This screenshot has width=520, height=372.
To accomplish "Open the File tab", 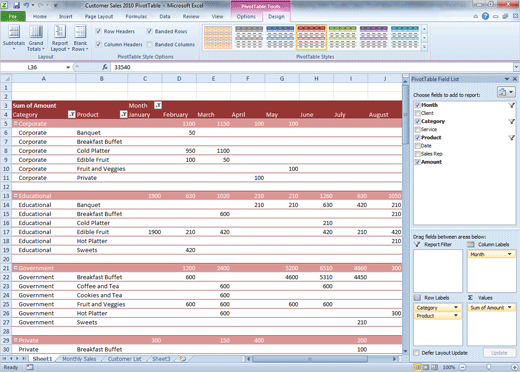I will [13, 16].
